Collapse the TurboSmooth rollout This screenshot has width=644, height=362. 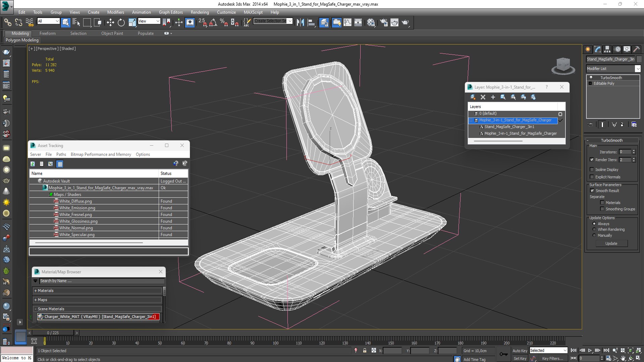click(612, 140)
